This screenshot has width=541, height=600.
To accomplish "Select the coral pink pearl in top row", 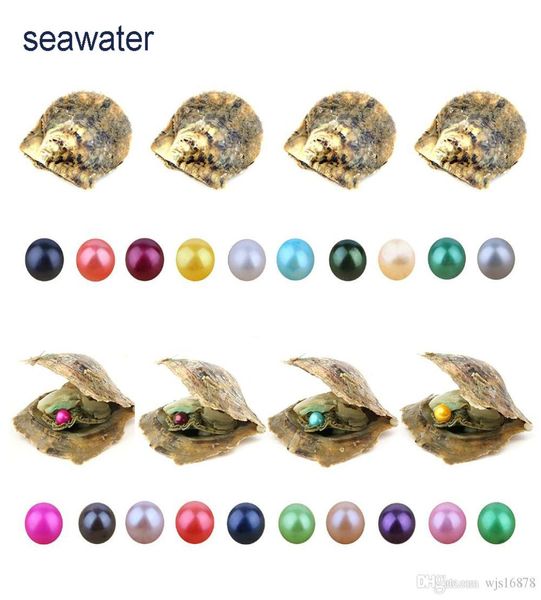I will tap(95, 260).
